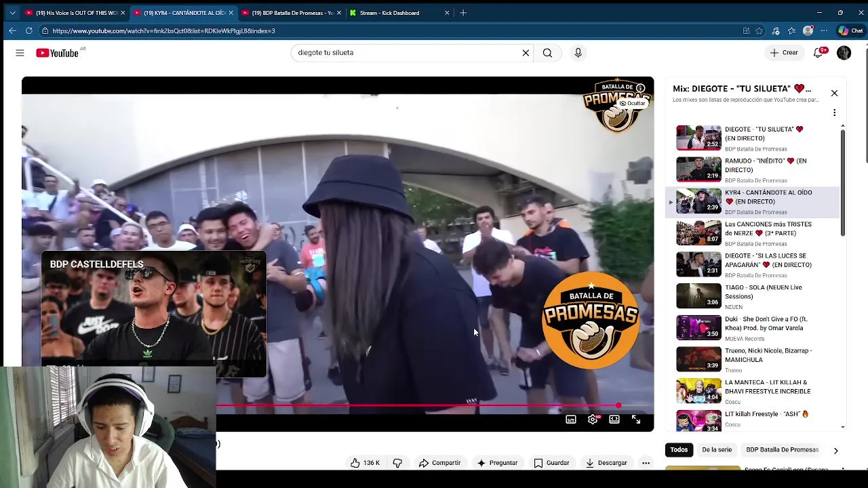This screenshot has width=868, height=488.
Task: View site information lock icon
Action: (x=45, y=30)
